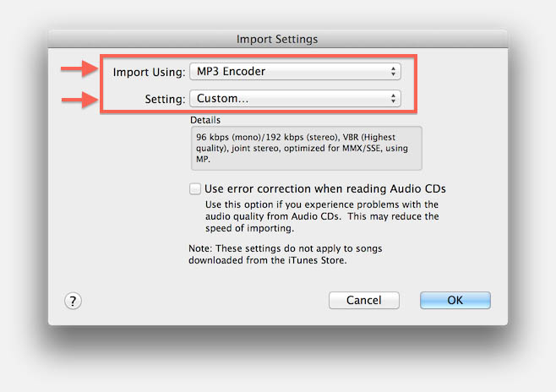Click the 'MP3 Encoder' text in popup
The image size is (556, 392).
(x=231, y=71)
